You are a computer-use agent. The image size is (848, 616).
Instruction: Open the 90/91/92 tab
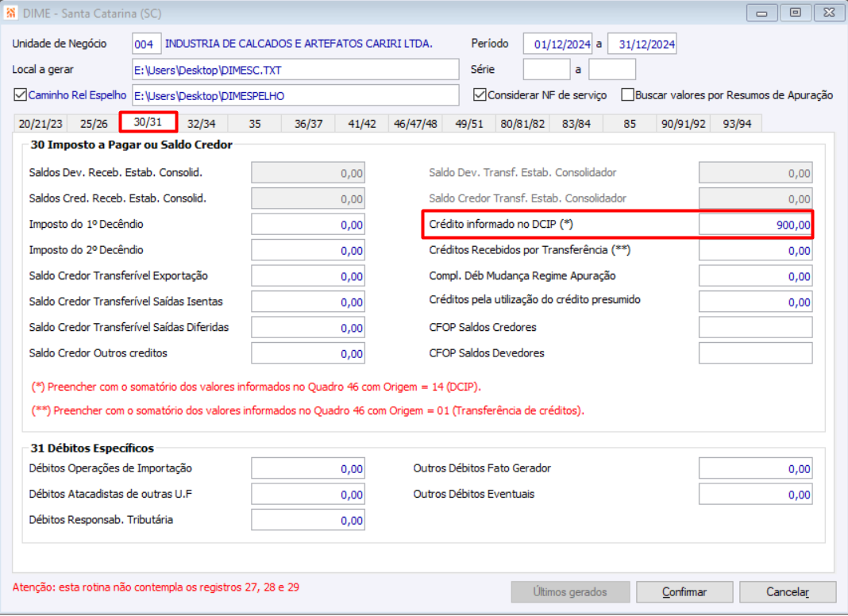tap(683, 124)
